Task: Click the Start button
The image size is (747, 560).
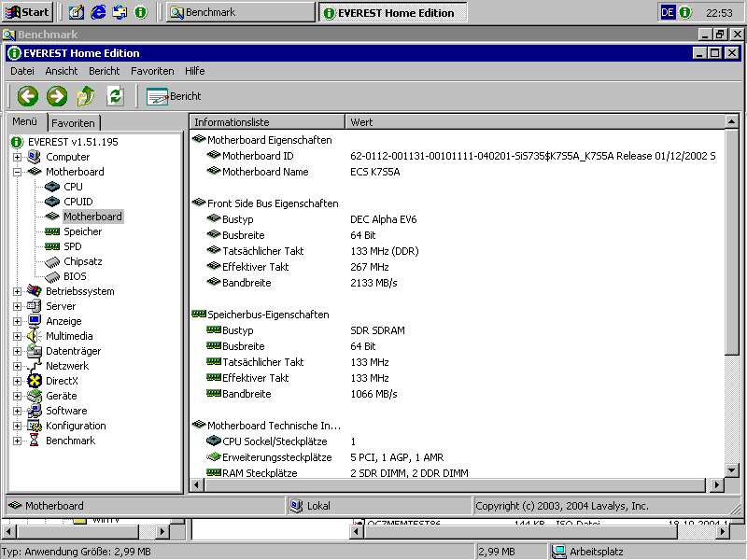Action: 27,12
